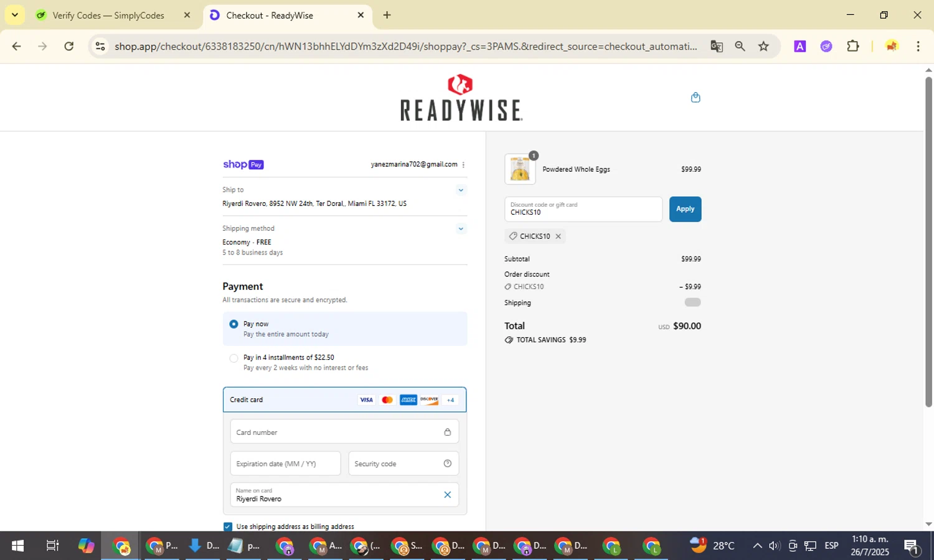View site information icon in address bar
Image resolution: width=934 pixels, height=560 pixels.
point(100,47)
